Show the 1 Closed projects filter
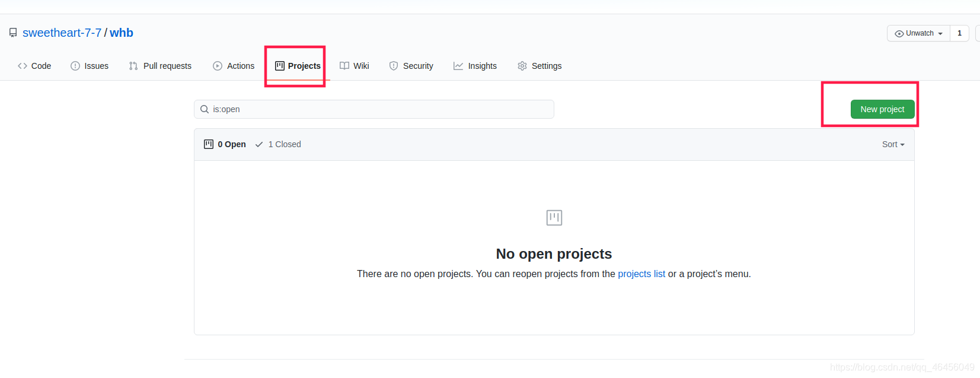The height and width of the screenshot is (378, 980). point(278,144)
